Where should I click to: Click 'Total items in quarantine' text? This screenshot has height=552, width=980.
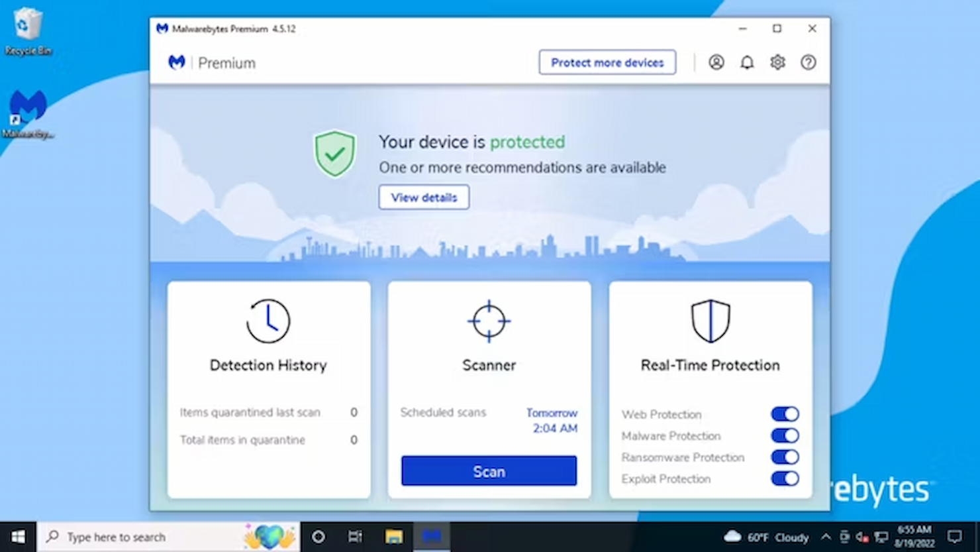[x=242, y=440]
